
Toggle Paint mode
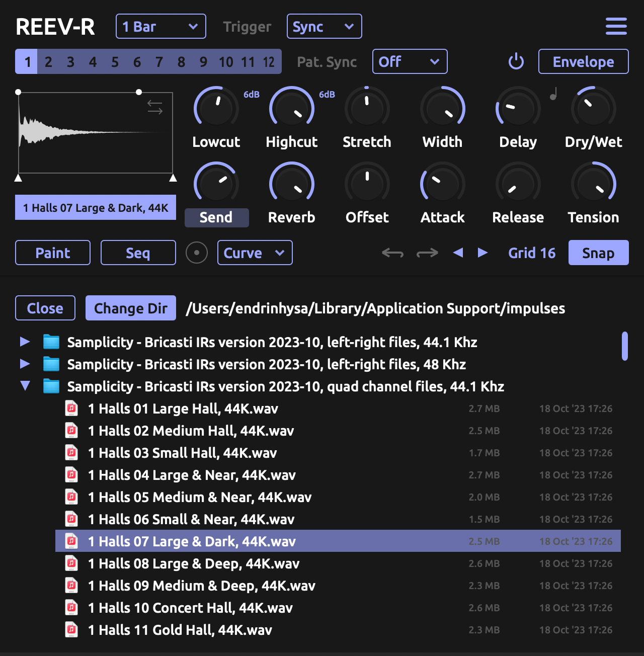coord(53,253)
